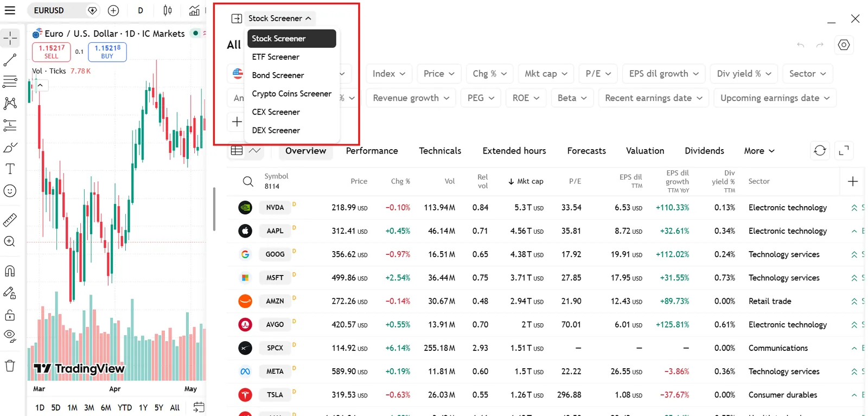Open Upcoming earnings date filter

coord(775,98)
